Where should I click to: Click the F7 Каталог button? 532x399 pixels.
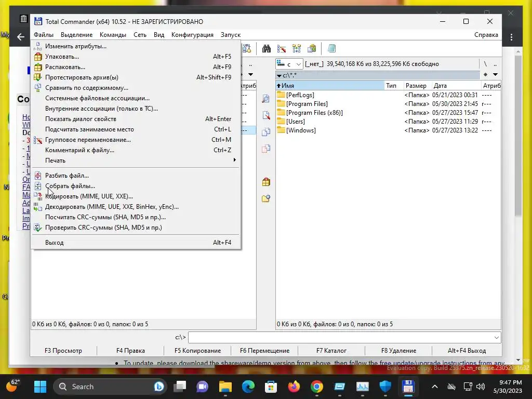tap(331, 351)
